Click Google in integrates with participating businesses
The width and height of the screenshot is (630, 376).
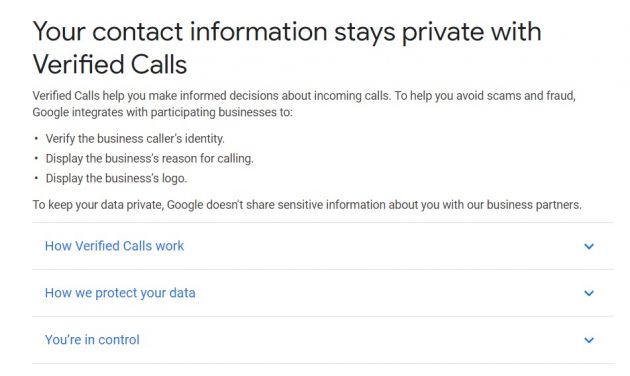pos(51,112)
